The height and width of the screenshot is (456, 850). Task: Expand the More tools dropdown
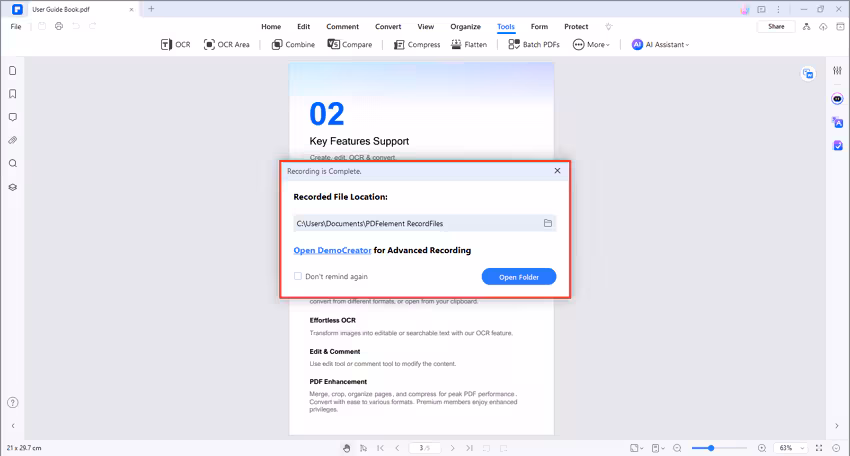coord(591,45)
